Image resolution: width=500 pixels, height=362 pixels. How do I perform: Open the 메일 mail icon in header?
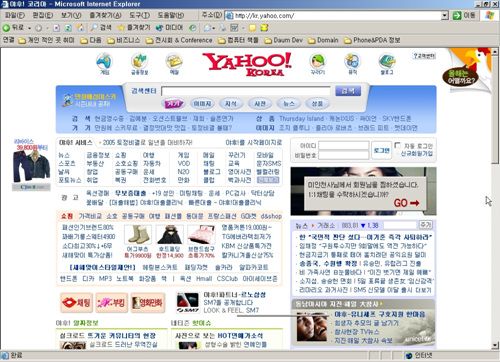coord(174,64)
